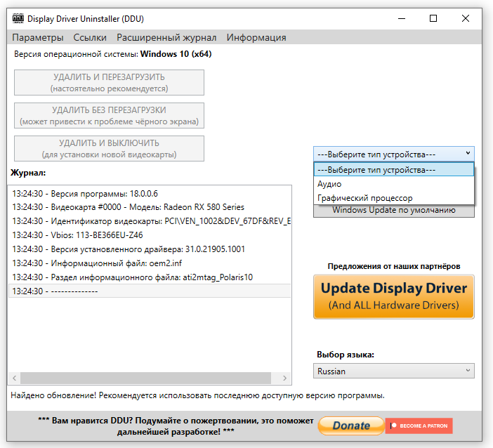Choose Аудио from device type list
The image size is (493, 448).
point(394,184)
